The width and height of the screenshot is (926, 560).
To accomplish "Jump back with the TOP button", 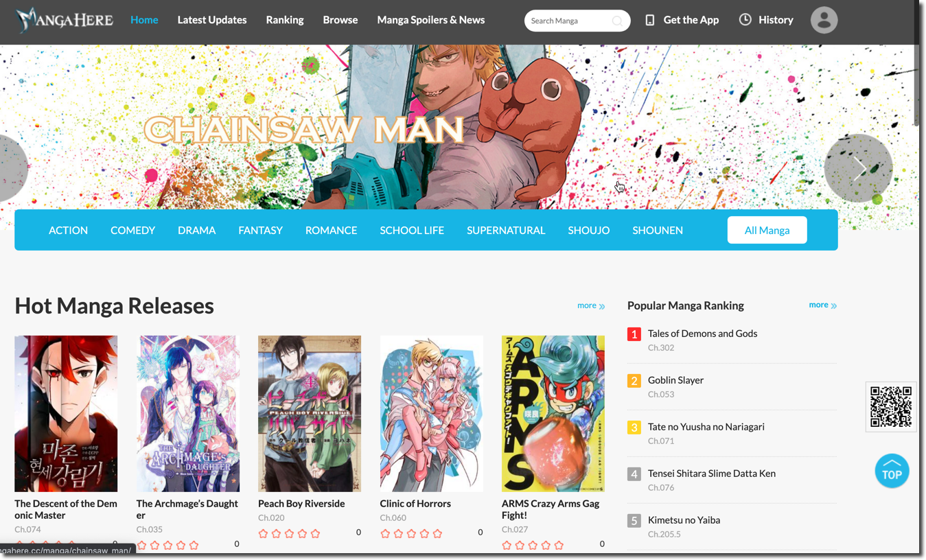I will coord(892,471).
